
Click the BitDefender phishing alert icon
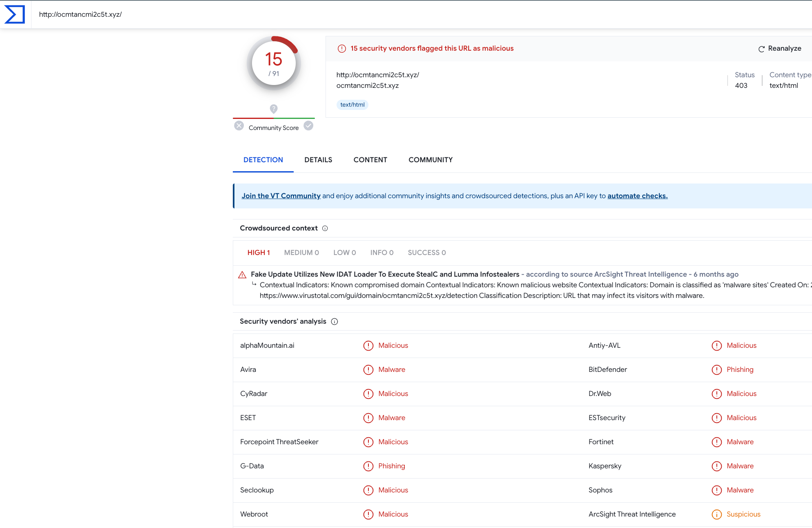pos(717,370)
